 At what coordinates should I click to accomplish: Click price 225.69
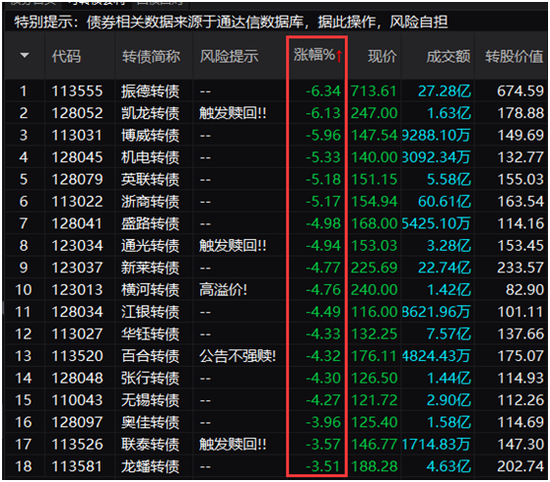[x=374, y=268]
